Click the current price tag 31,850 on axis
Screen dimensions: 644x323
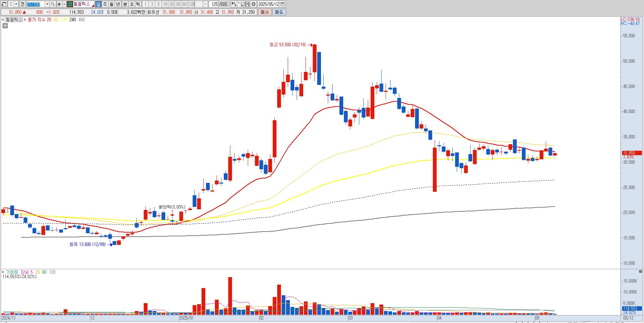(632, 153)
